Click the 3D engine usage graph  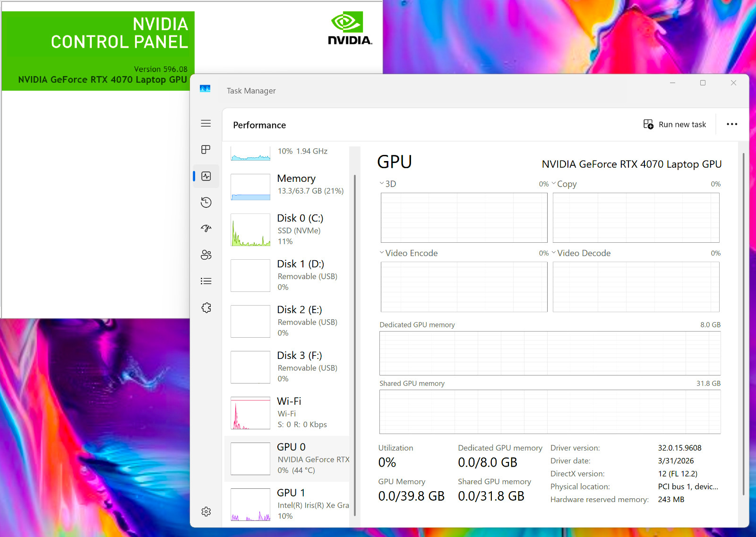point(464,218)
